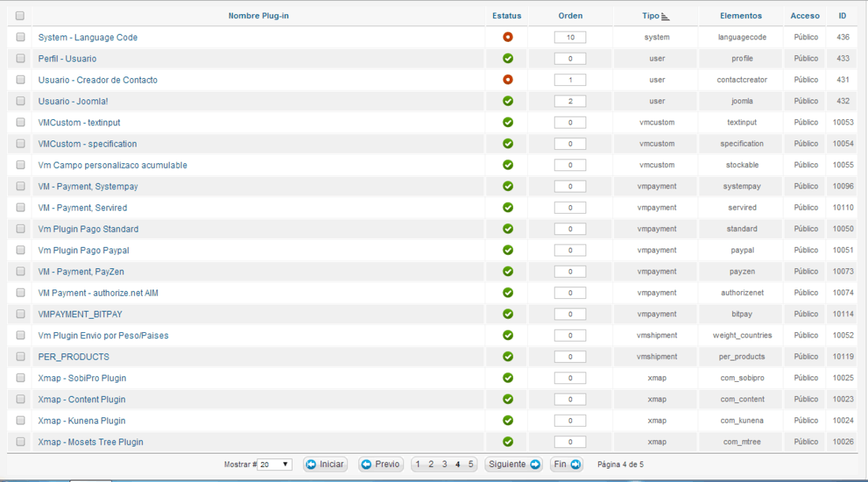Open VM Payment - authorize.net AIM link
The width and height of the screenshot is (868, 482).
pos(98,293)
